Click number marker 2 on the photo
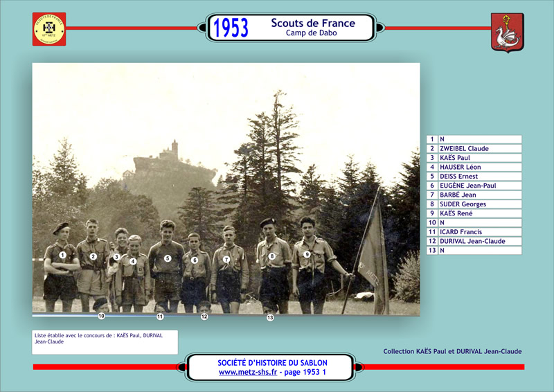The width and height of the screenshot is (554, 392). [x=93, y=256]
